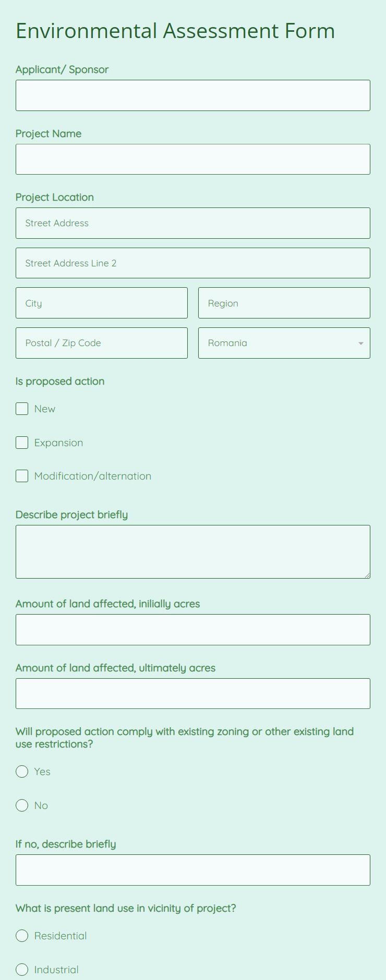Click the Region input field
The height and width of the screenshot is (980, 386).
[284, 303]
